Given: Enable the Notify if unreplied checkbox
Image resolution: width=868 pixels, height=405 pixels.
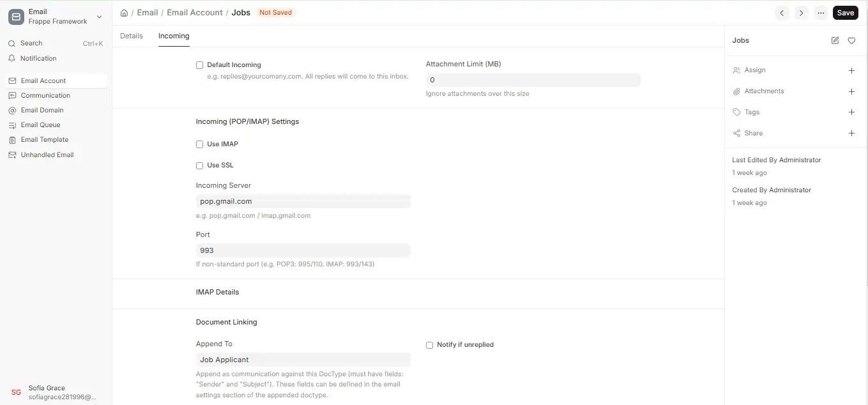Looking at the screenshot, I should click(429, 345).
